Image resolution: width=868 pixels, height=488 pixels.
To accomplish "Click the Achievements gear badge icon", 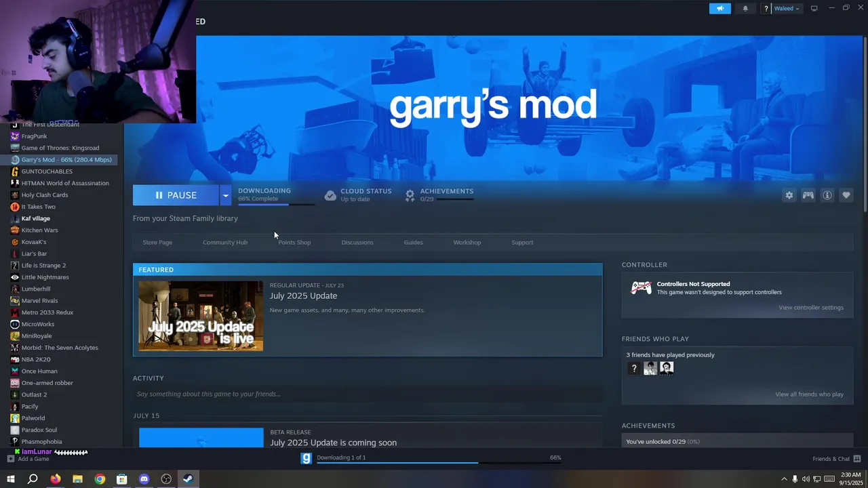I will (410, 195).
